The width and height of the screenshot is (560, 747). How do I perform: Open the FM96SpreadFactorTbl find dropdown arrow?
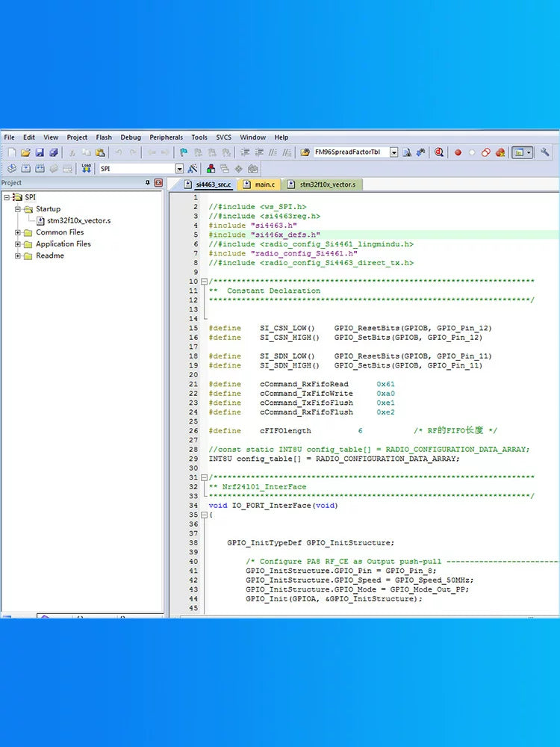coord(393,152)
